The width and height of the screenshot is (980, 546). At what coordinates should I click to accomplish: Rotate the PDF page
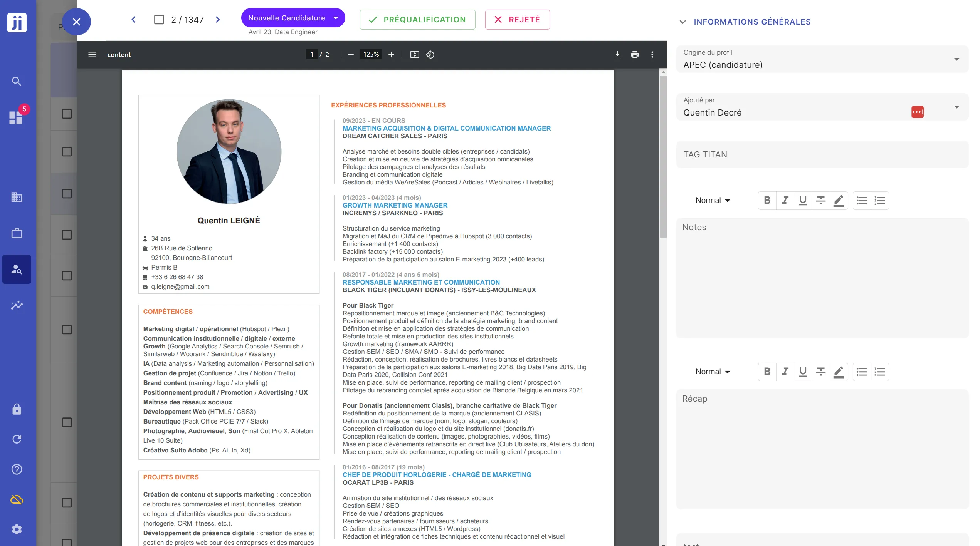point(430,54)
